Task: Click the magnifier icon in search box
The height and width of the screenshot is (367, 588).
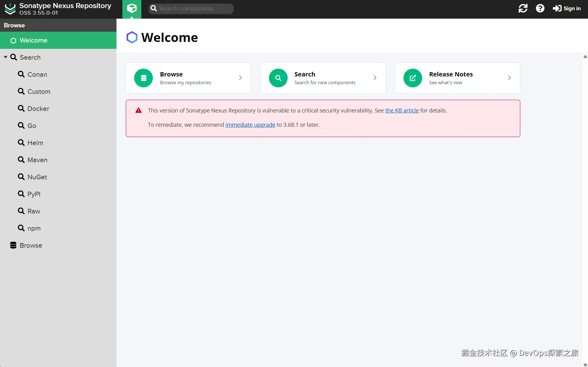Action: [154, 9]
